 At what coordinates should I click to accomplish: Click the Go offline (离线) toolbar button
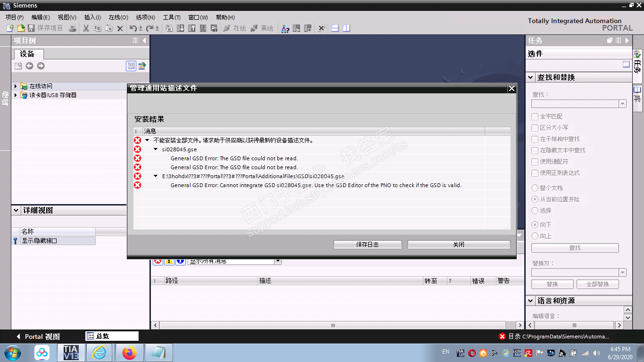[x=262, y=28]
